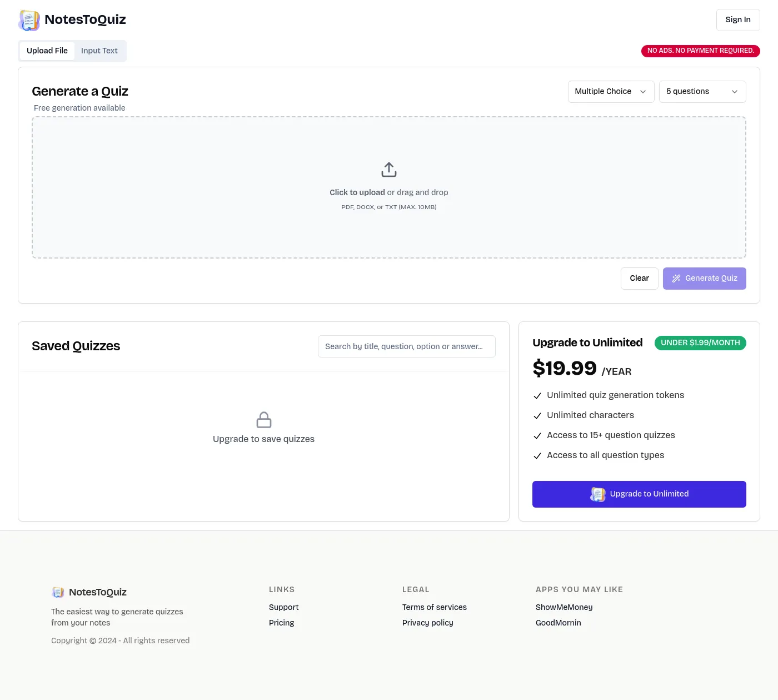Click the upload arrow icon in drop zone
Screen dimensions: 778x700
pyautogui.click(x=389, y=170)
